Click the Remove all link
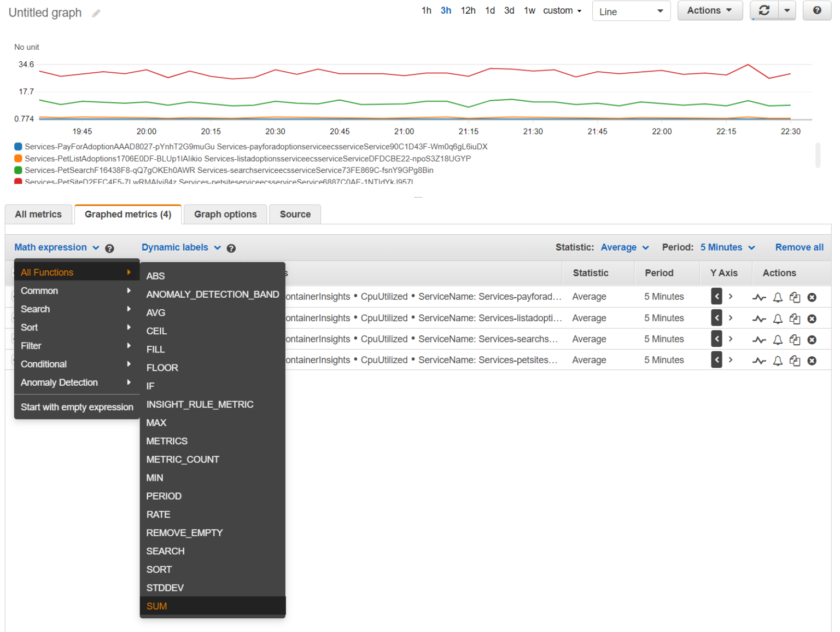 [799, 247]
